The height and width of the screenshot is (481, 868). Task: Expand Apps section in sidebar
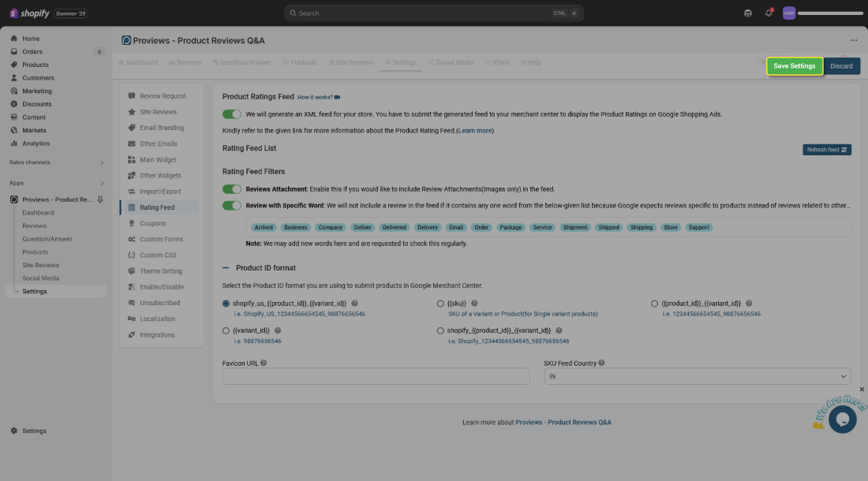point(102,183)
